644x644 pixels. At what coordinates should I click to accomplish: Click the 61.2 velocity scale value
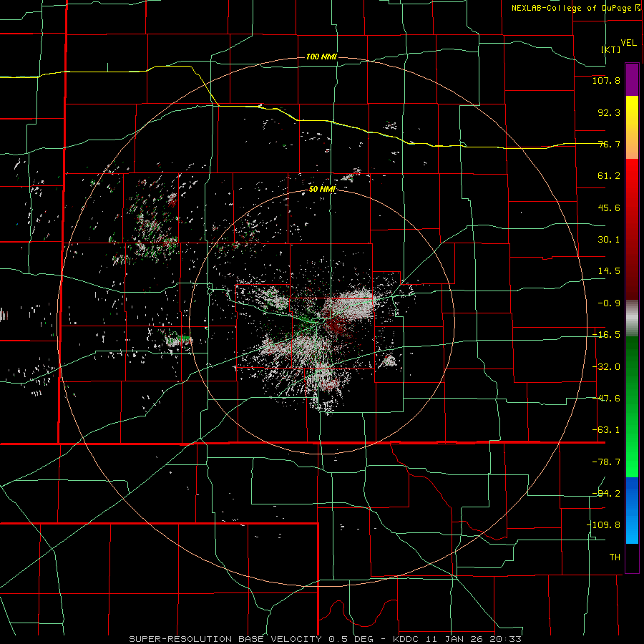tap(609, 176)
